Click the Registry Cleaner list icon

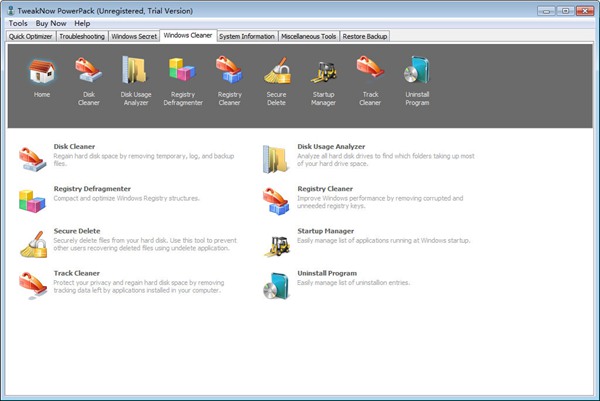pyautogui.click(x=276, y=201)
